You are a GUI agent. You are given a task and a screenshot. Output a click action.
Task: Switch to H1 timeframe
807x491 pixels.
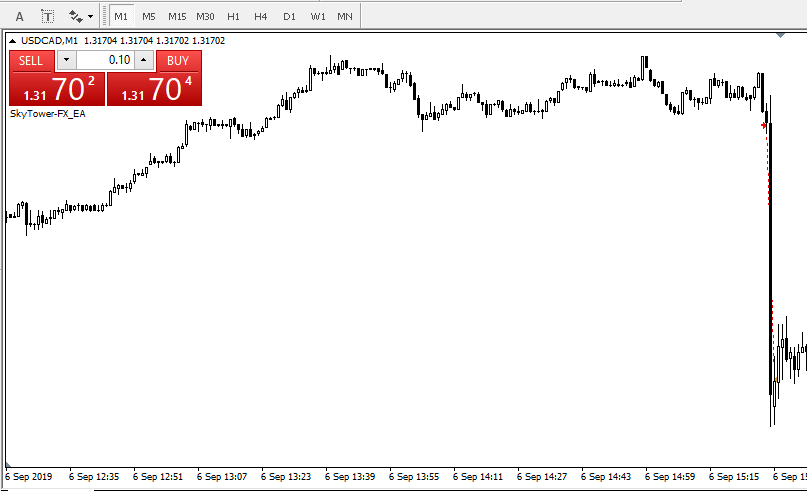pos(233,16)
